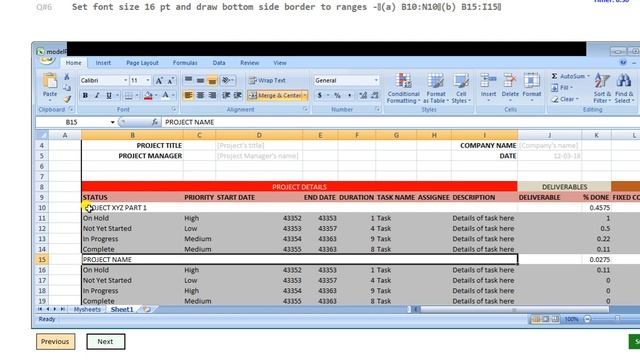This screenshot has width=640, height=360.
Task: Click the Select All corner box
Action: tap(42, 135)
